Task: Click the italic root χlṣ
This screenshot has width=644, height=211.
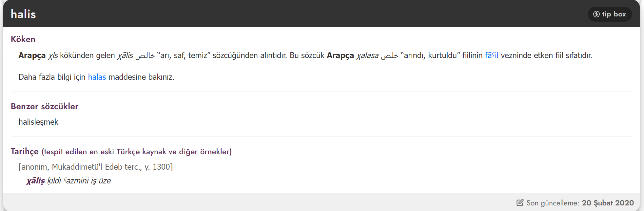Action: point(53,55)
